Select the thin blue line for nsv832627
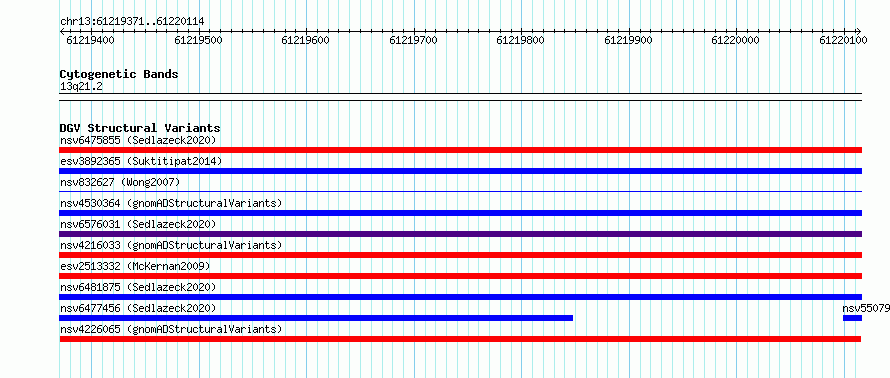Screen dimensions: 890x378 pyautogui.click(x=460, y=191)
